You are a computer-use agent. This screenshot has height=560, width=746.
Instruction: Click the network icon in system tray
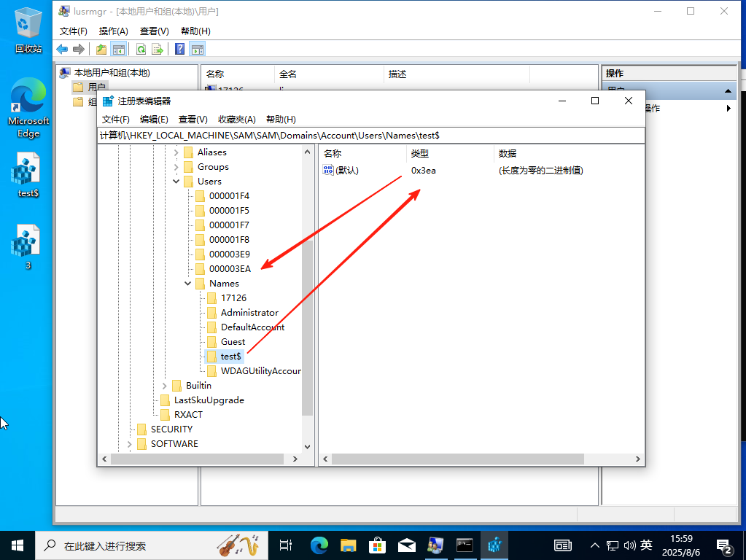point(613,545)
